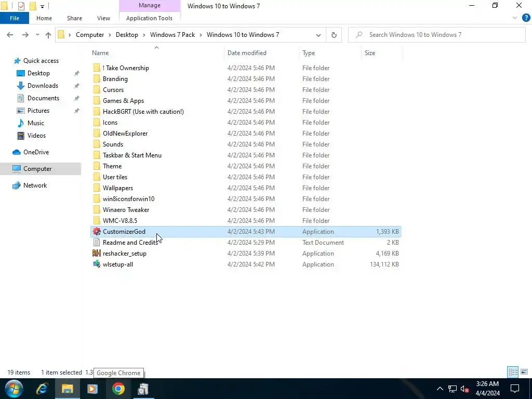Switch to large icons view layout
This screenshot has width=532, height=399.
click(x=524, y=372)
